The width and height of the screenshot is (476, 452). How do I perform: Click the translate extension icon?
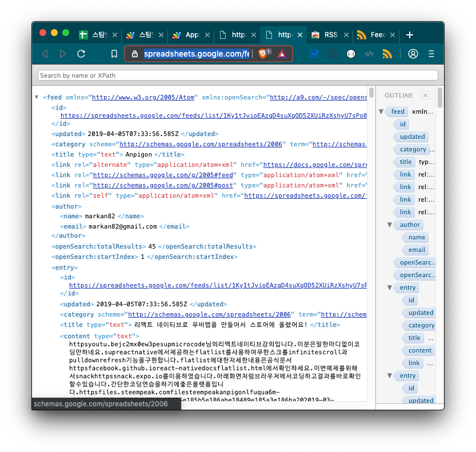click(x=333, y=54)
